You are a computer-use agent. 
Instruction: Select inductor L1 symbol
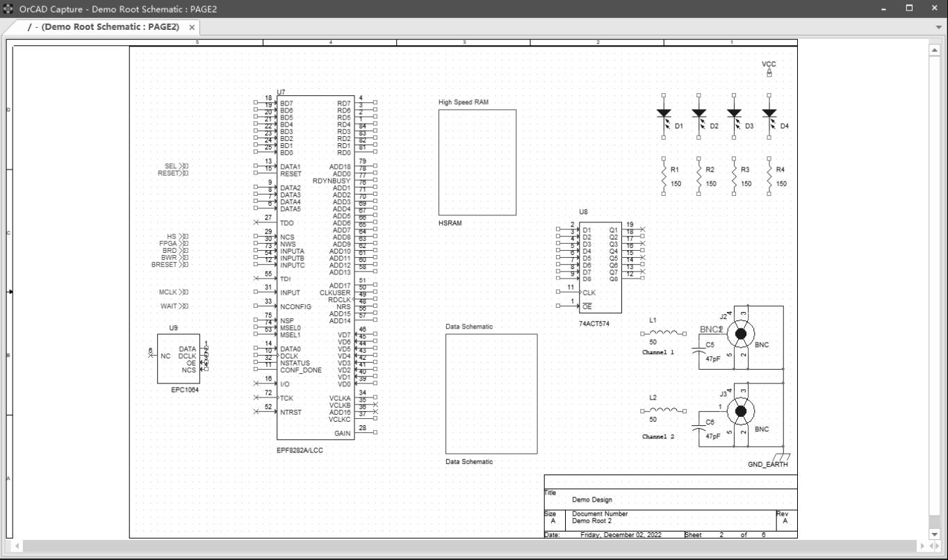[x=664, y=333]
